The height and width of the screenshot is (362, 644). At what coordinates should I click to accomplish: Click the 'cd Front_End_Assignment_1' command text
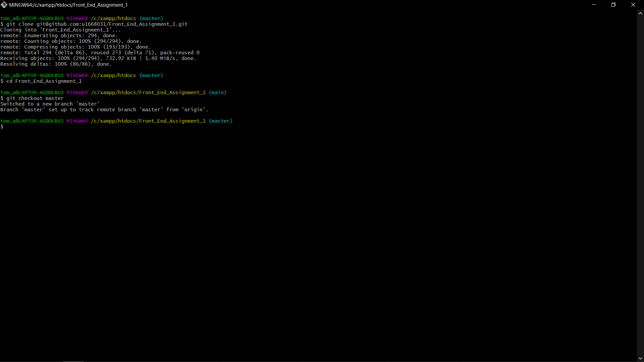tap(44, 81)
